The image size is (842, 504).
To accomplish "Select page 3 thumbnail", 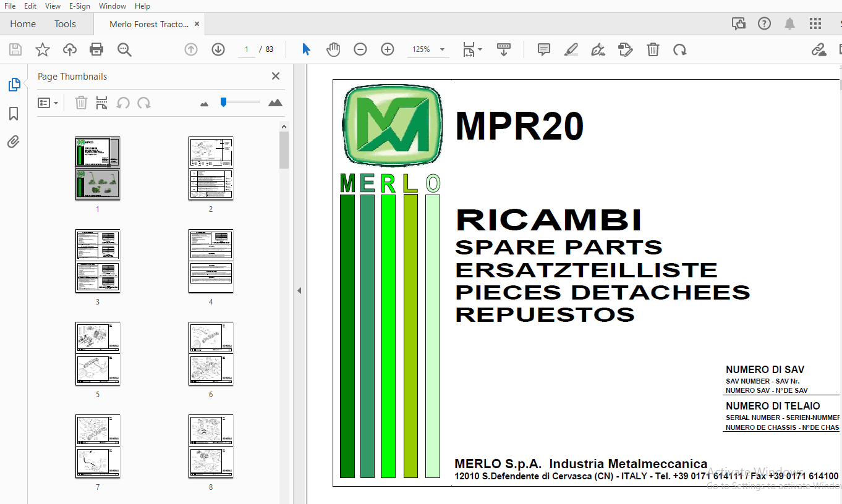I will (98, 261).
